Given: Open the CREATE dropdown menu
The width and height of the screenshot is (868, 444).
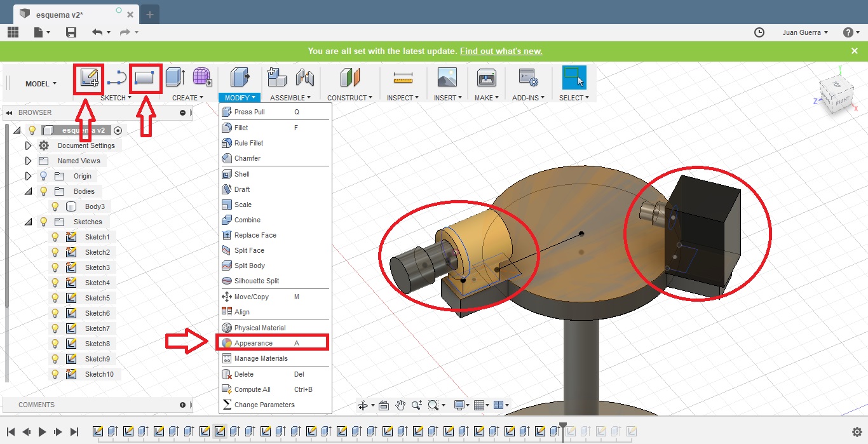Looking at the screenshot, I should tap(187, 98).
